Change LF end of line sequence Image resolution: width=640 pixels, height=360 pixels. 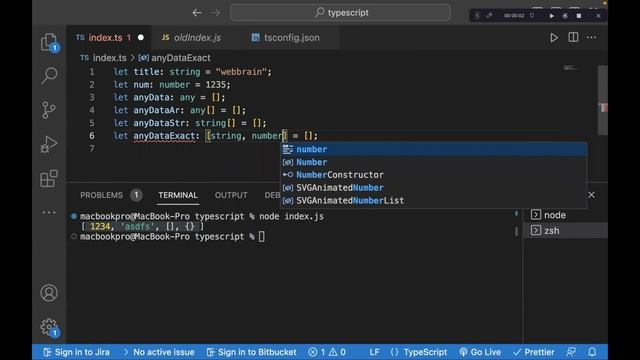click(x=374, y=352)
